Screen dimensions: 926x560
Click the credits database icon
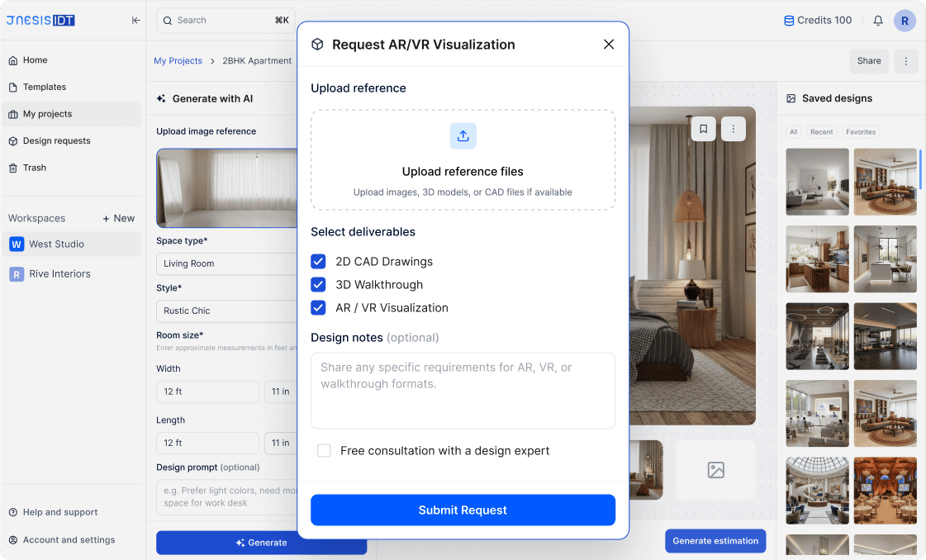[x=789, y=21]
